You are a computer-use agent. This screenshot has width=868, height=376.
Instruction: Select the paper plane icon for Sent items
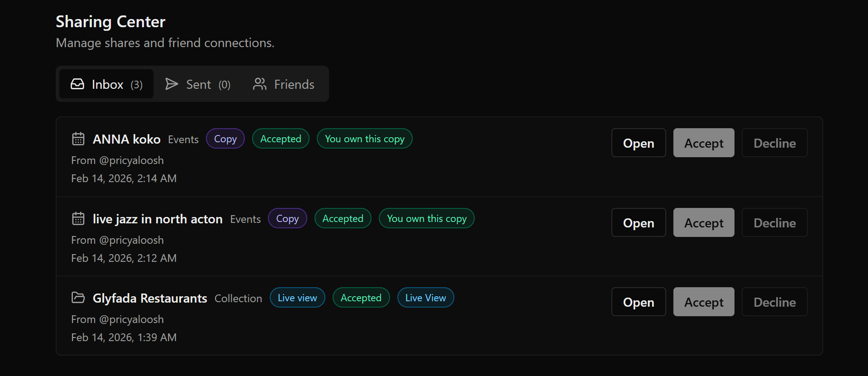[x=172, y=84]
